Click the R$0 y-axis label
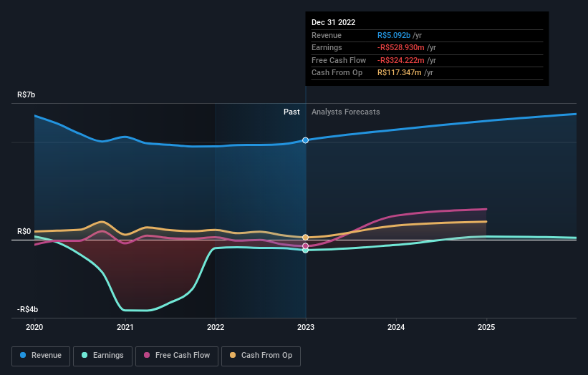Screen dimensions: 588x375 point(24,232)
